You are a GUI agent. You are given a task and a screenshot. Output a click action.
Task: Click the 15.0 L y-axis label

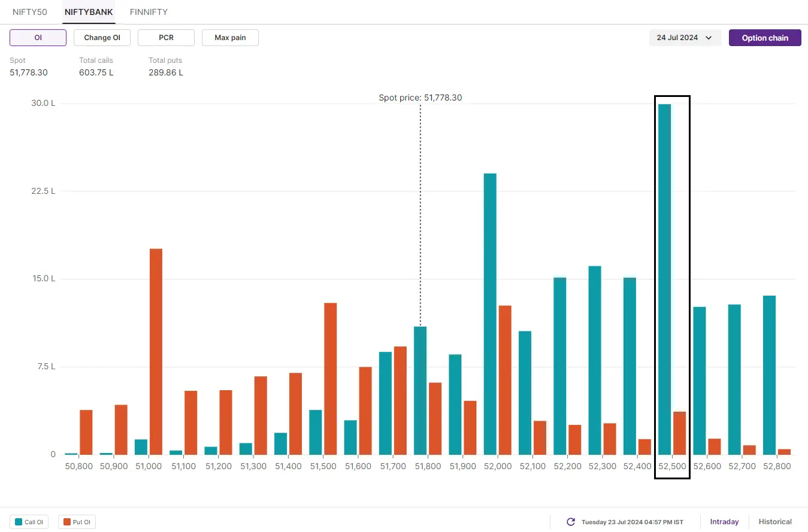point(44,279)
